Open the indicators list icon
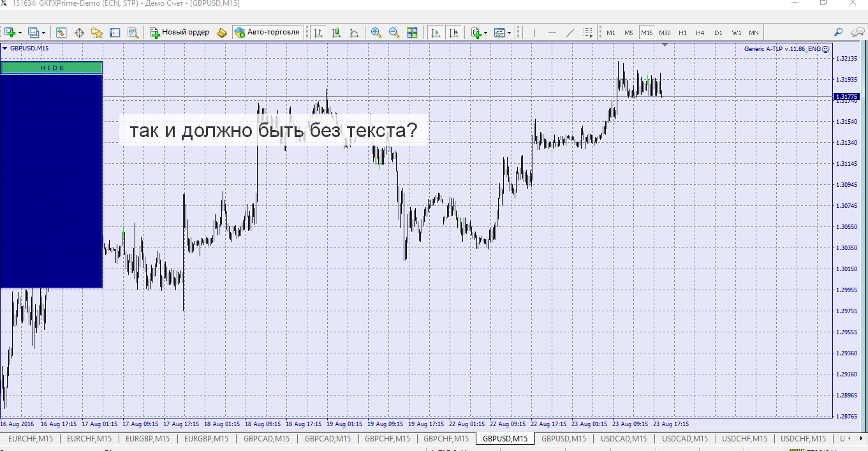 476,32
